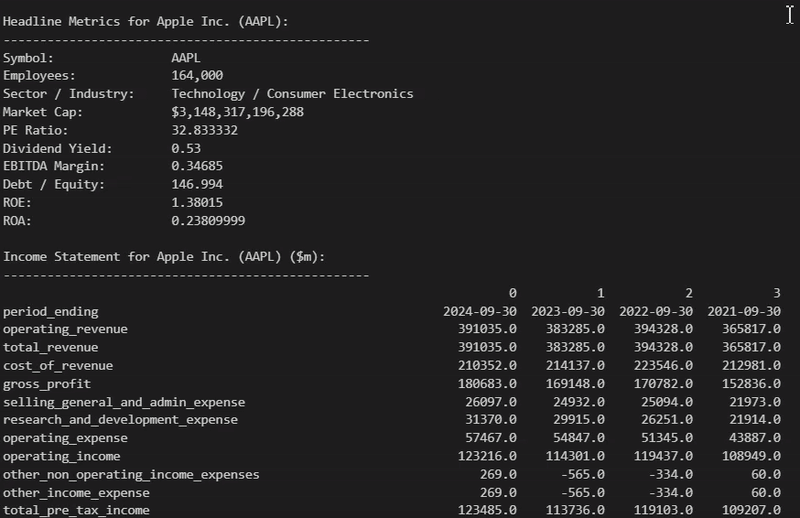Click the 'Headline Metrics for Apple Inc. (AAPL):' heading

pyautogui.click(x=145, y=21)
